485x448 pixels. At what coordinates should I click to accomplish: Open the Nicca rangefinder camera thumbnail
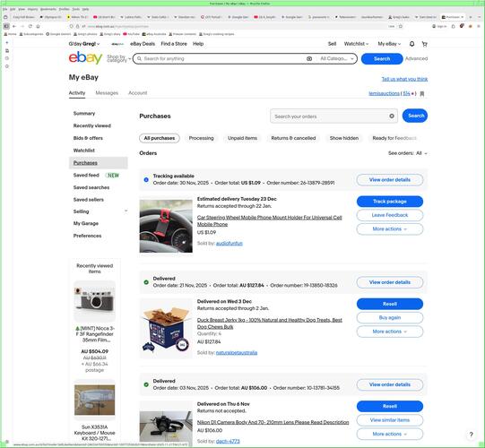(x=95, y=301)
